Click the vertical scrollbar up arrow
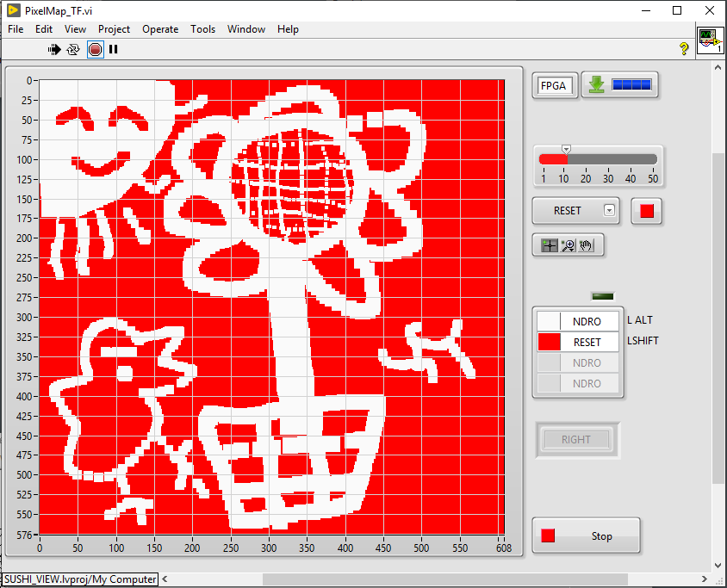727x588 pixels. tap(718, 67)
